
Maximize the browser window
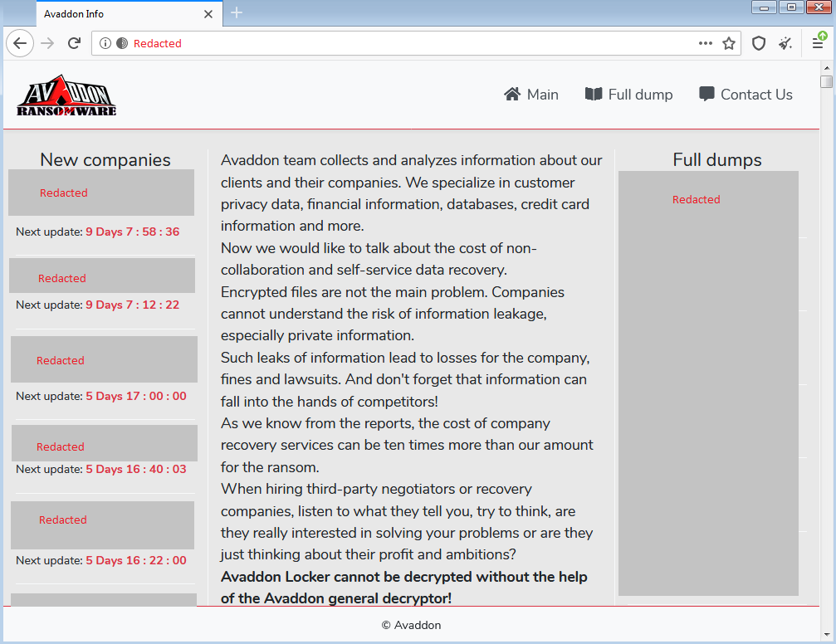pos(791,7)
